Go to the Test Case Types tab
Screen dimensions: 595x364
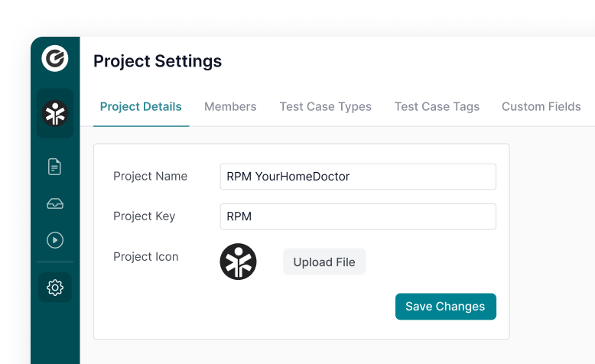326,106
